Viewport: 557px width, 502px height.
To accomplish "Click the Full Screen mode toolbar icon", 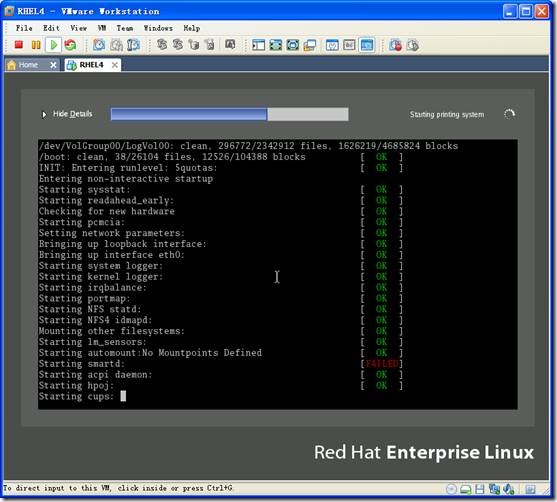I will point(293,45).
